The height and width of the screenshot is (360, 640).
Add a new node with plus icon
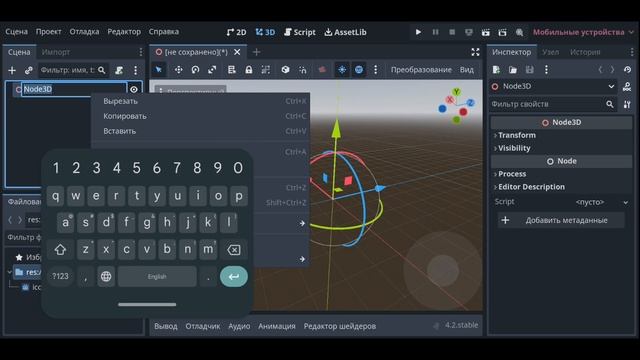click(x=12, y=70)
